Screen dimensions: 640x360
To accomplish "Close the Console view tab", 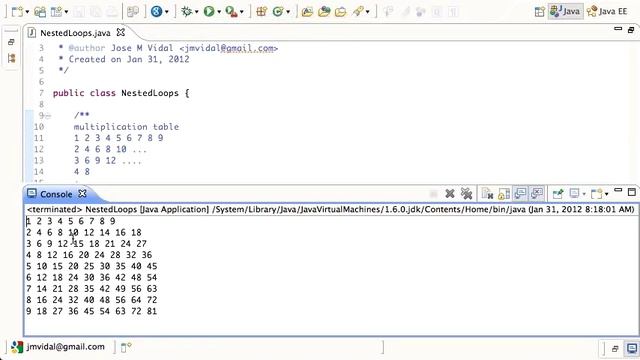I will click(x=82, y=193).
